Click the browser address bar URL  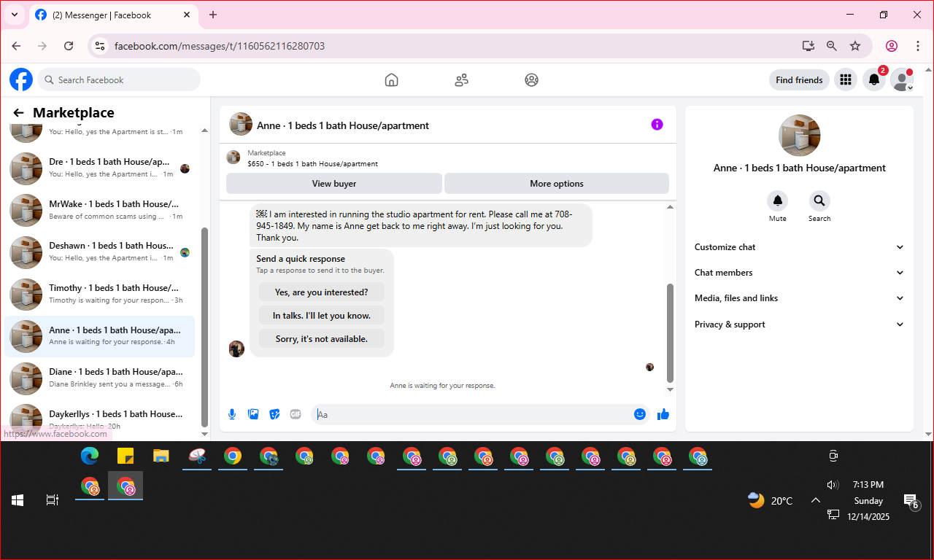click(220, 46)
